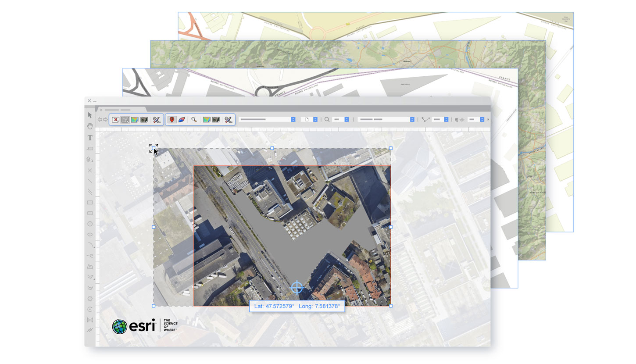Open the zoom level dropdown
This screenshot has width=636, height=364.
coord(347,119)
